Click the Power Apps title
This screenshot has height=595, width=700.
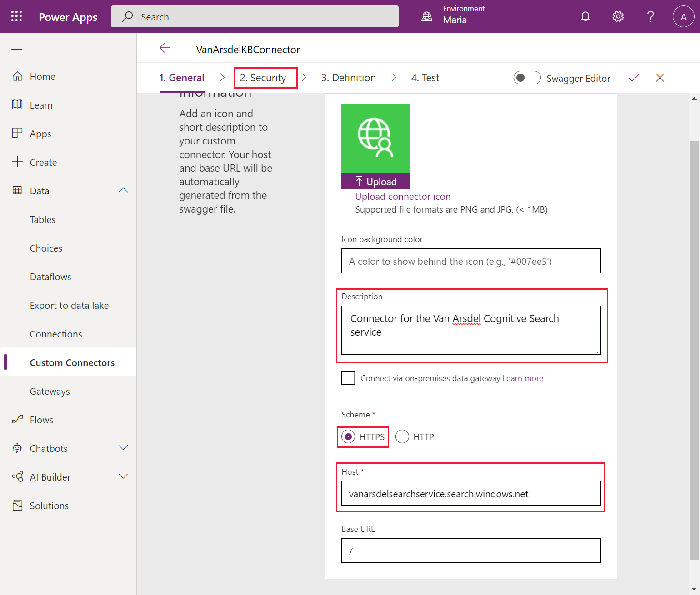coord(68,17)
